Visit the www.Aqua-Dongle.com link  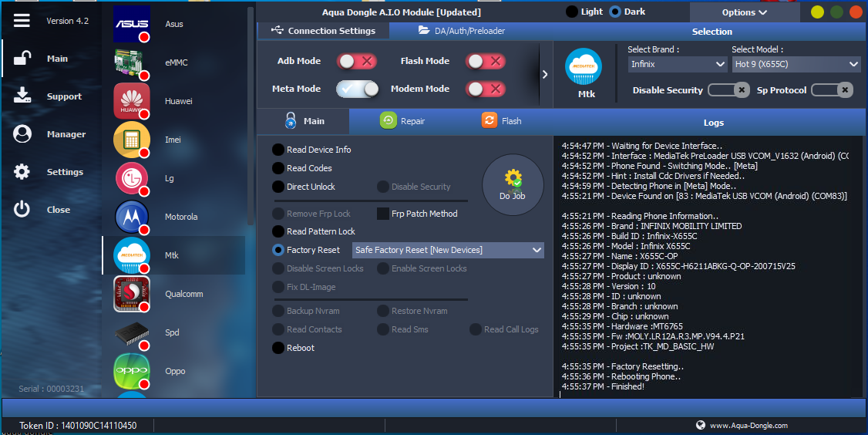coord(748,425)
